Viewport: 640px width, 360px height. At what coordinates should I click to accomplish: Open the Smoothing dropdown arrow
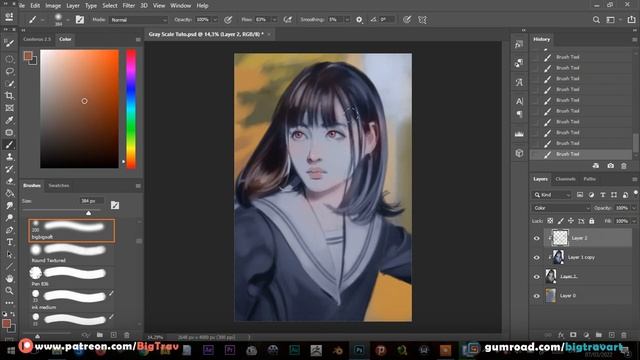point(347,20)
